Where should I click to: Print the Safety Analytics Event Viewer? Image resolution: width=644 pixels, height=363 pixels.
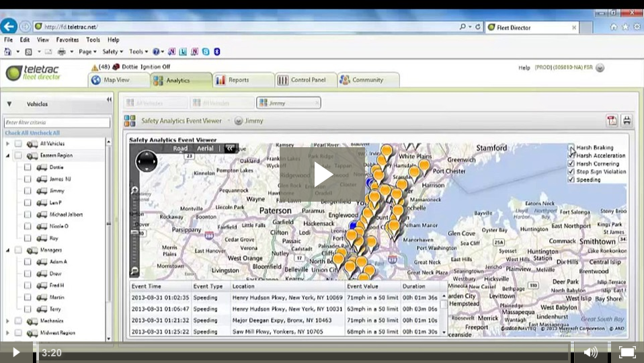tap(627, 120)
